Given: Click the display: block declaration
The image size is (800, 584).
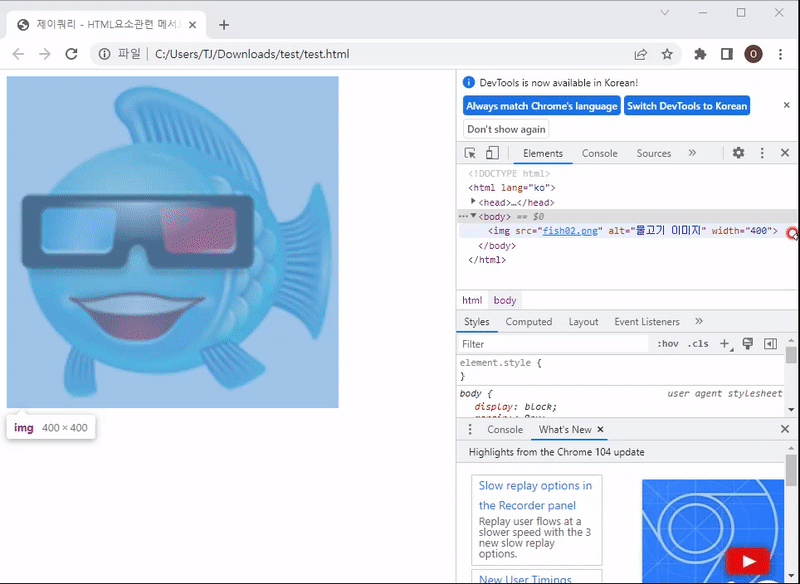Looking at the screenshot, I should pos(515,407).
